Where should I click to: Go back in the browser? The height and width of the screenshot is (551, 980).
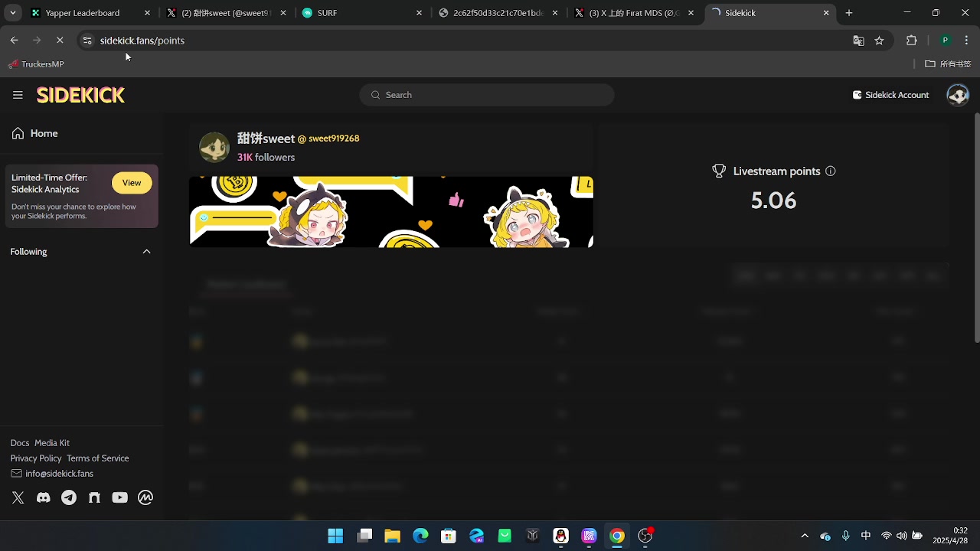click(x=15, y=41)
